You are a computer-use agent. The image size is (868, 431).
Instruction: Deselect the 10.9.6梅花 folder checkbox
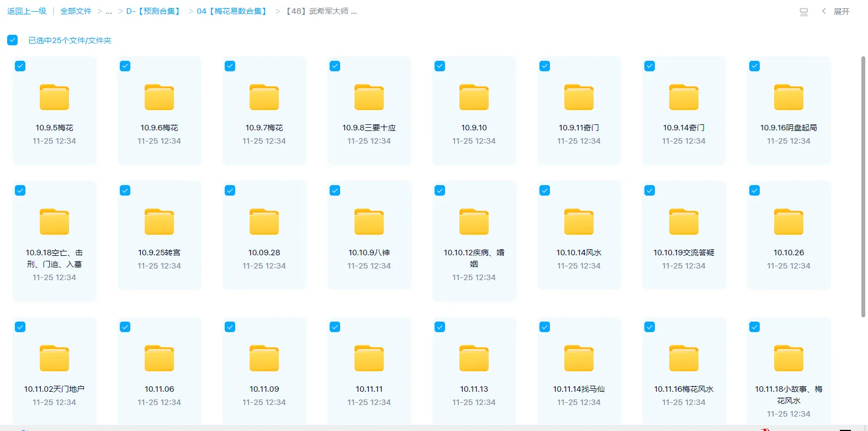(125, 66)
